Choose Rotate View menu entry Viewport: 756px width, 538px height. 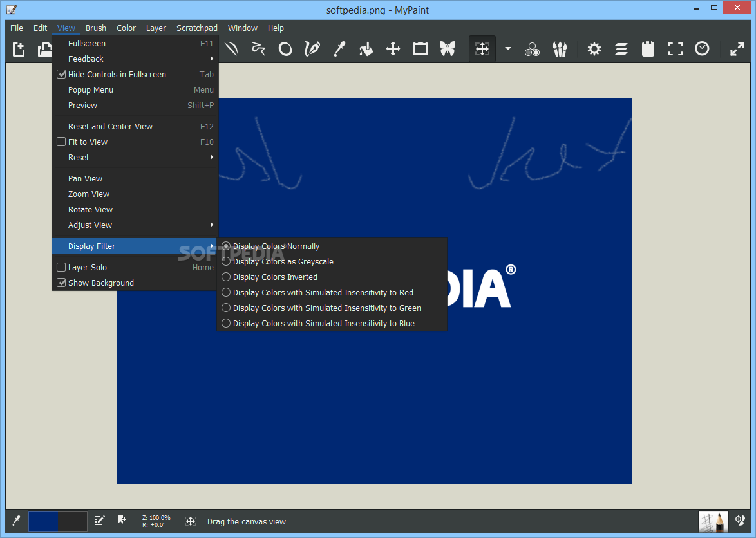point(135,210)
